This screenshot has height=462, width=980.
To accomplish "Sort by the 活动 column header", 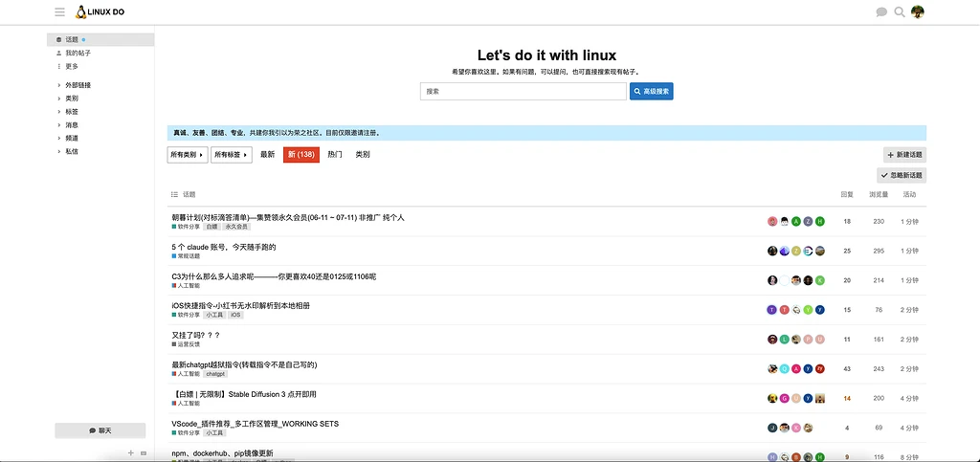I will pos(909,195).
